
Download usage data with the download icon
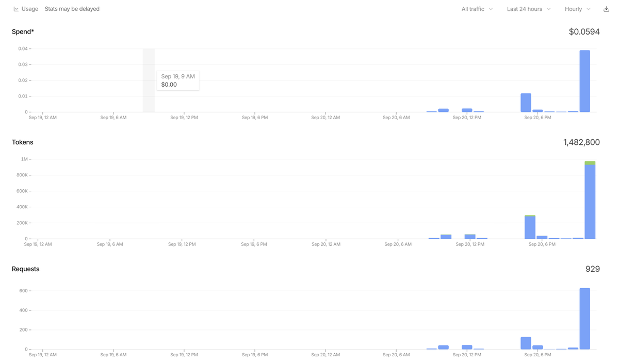tap(606, 9)
